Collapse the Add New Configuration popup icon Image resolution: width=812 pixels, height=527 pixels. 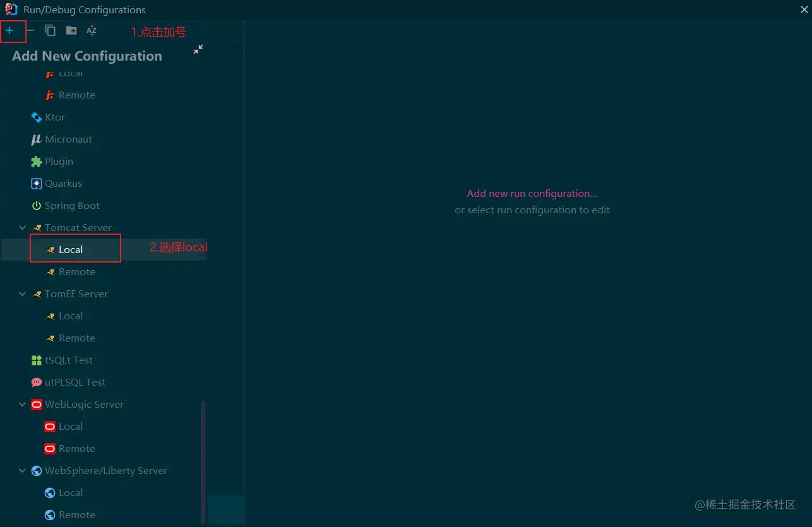[x=198, y=49]
